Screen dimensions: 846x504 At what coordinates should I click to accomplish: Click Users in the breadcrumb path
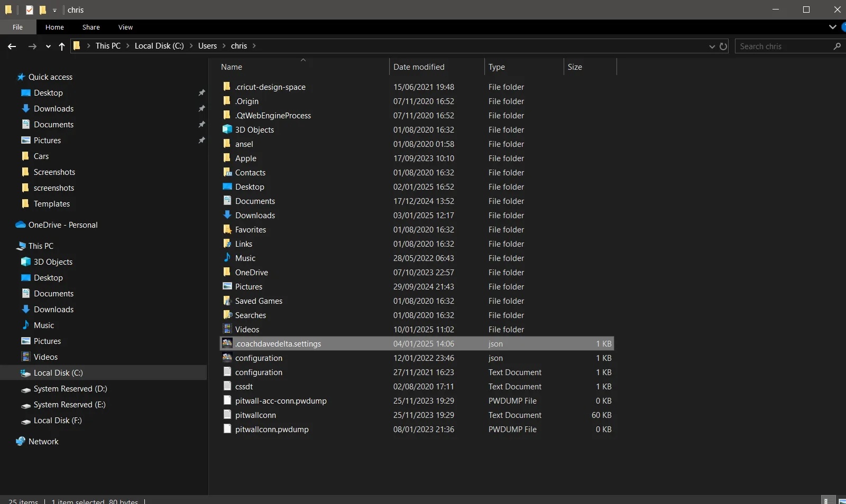click(207, 46)
